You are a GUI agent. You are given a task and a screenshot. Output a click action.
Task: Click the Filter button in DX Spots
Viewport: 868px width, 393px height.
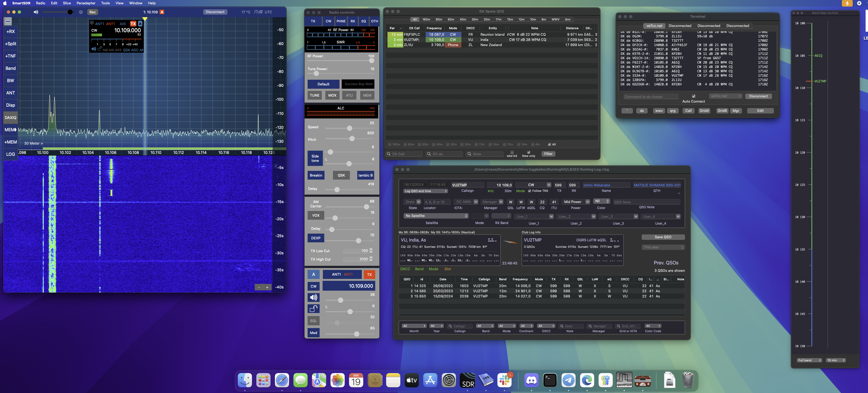pos(548,154)
